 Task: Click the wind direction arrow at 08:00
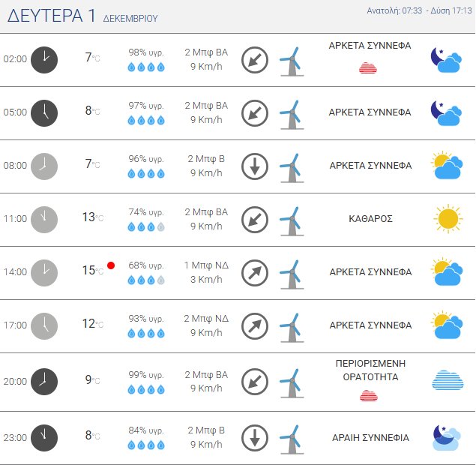pos(255,166)
